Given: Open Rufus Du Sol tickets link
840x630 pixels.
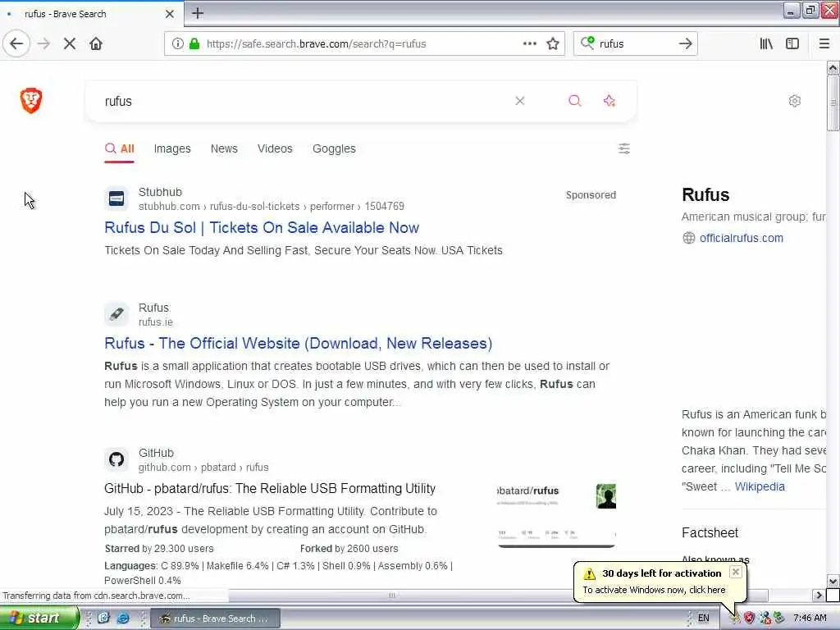Looking at the screenshot, I should click(x=262, y=228).
